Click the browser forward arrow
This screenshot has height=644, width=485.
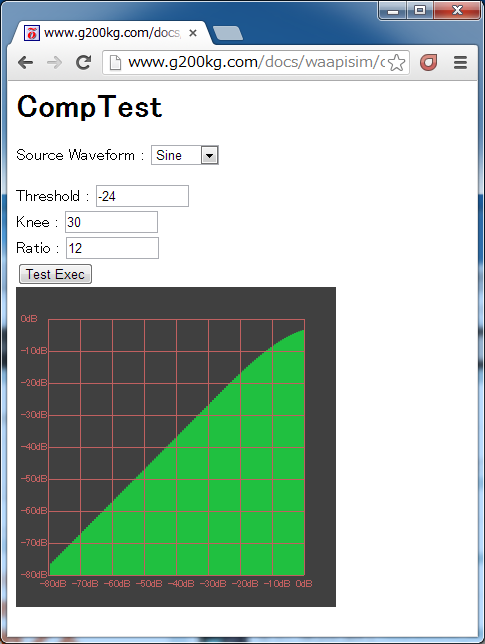pyautogui.click(x=54, y=63)
